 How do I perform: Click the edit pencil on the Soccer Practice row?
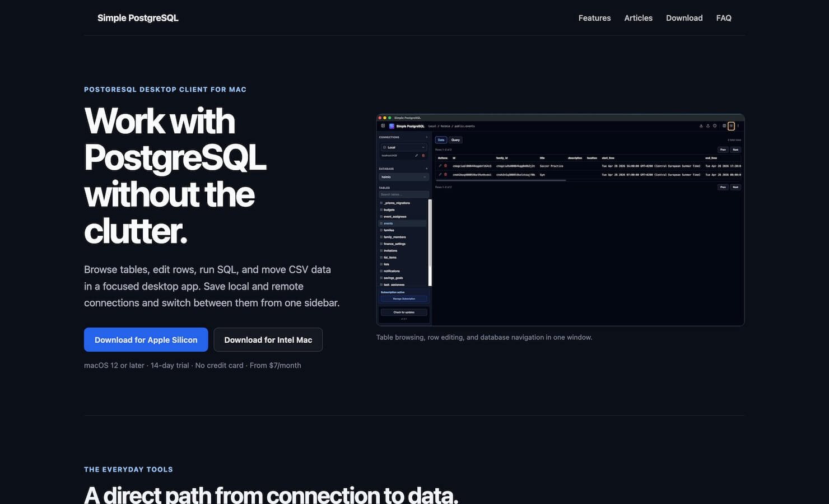(440, 166)
